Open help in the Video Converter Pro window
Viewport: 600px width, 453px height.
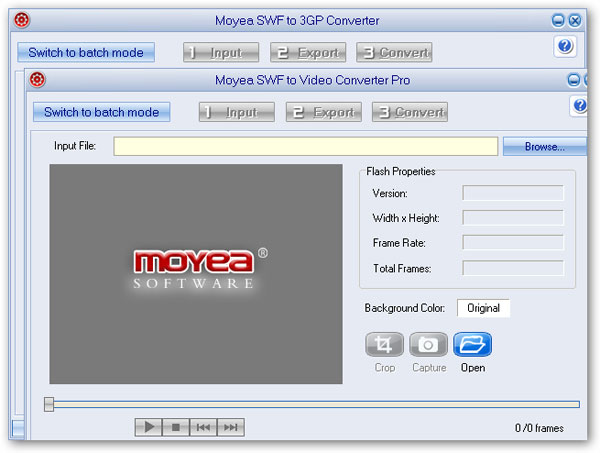pos(580,105)
